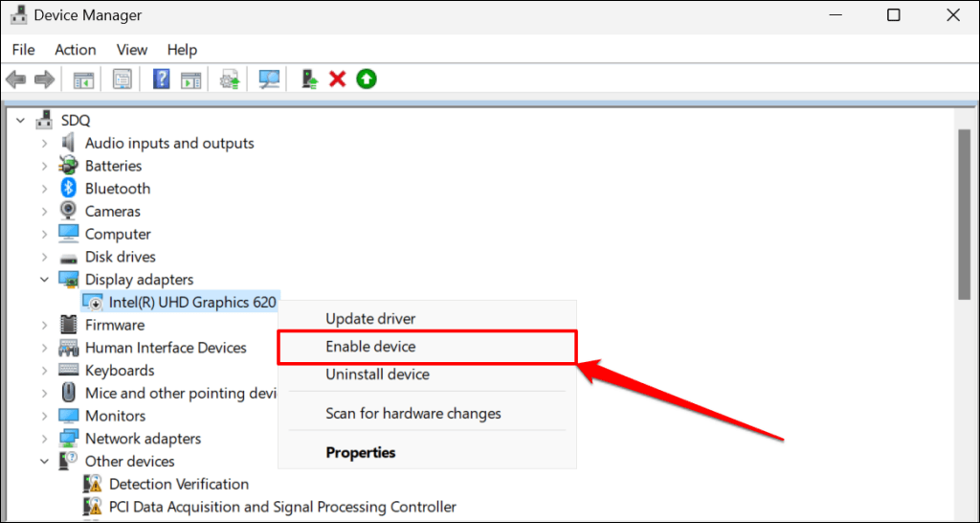Click the green circle up-arrow toolbar icon

point(367,79)
